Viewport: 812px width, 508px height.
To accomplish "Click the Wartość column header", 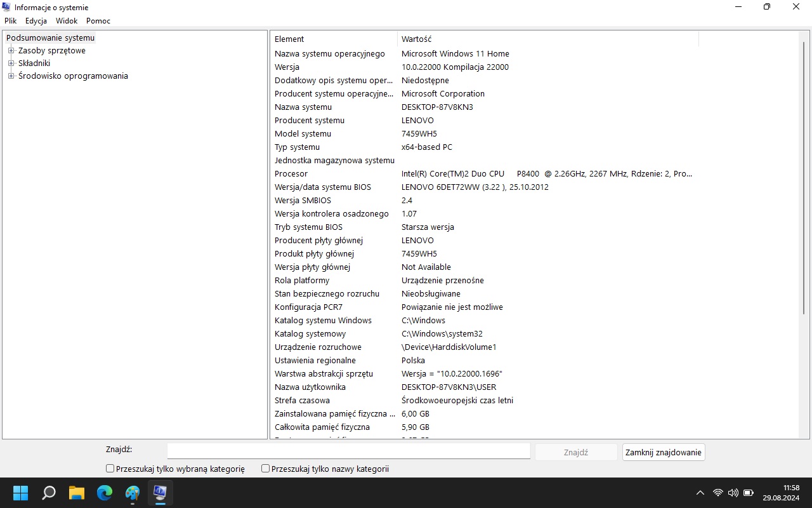I will 548,39.
